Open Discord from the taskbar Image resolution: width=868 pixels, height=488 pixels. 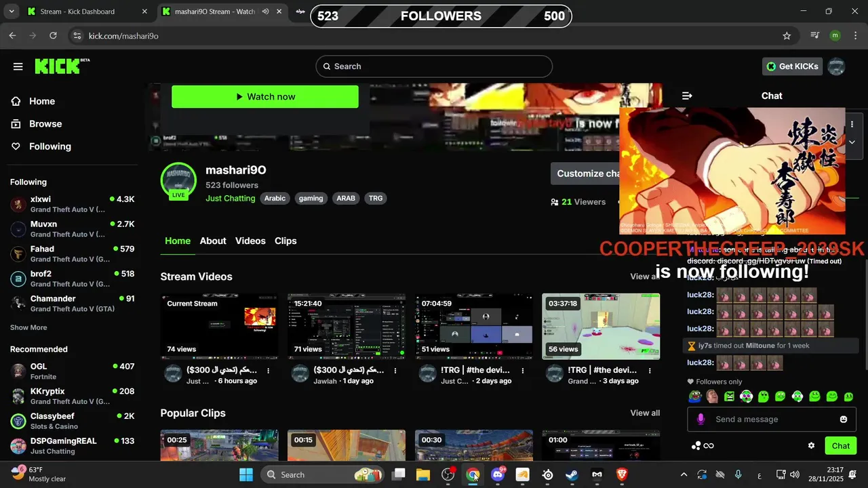[x=497, y=474]
